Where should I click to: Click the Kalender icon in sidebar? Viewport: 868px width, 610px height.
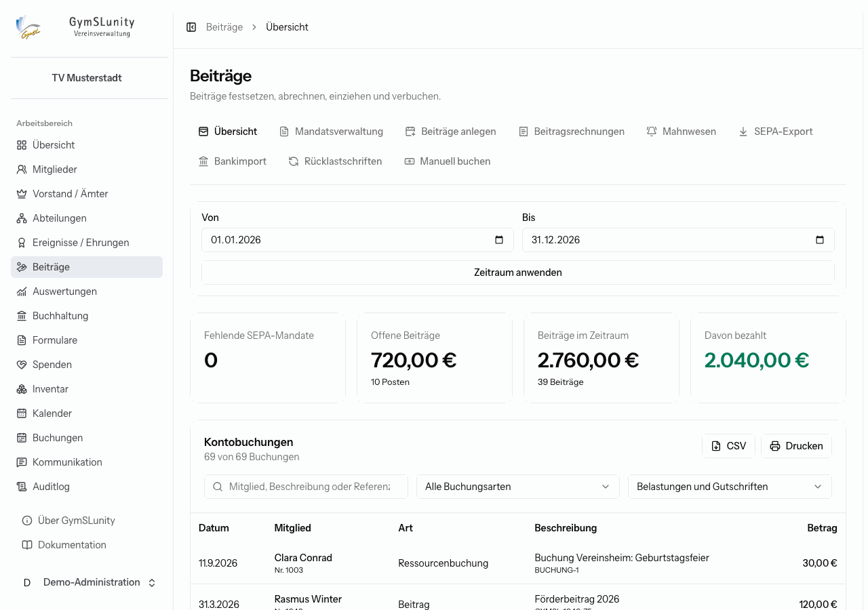click(22, 413)
